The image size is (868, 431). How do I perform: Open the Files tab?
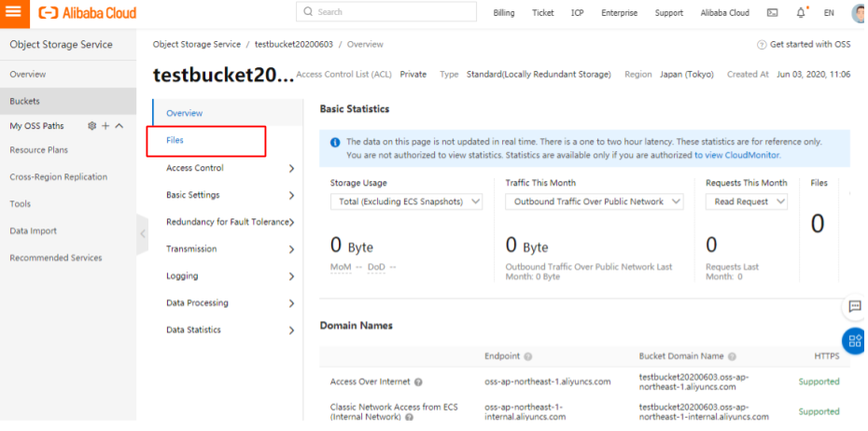click(x=175, y=140)
